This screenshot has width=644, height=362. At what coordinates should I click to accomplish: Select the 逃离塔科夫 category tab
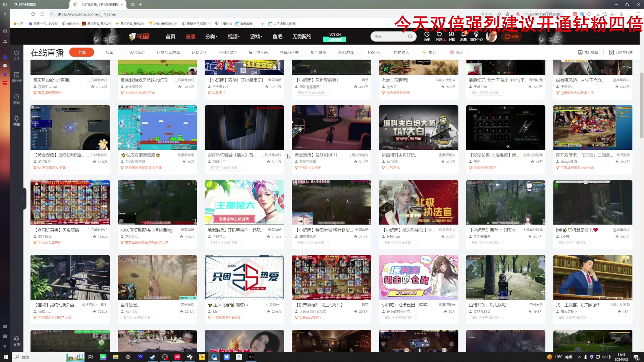(289, 52)
